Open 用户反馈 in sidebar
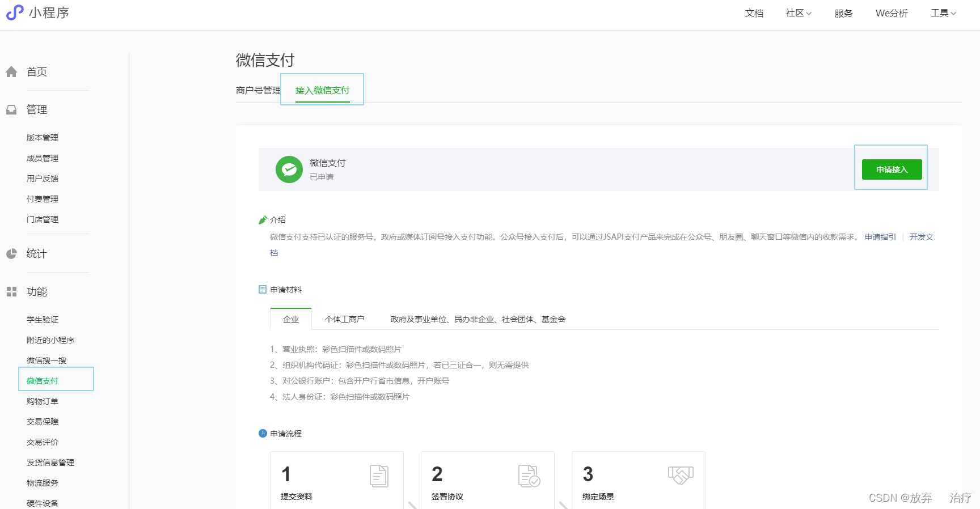The height and width of the screenshot is (509, 980). click(43, 179)
